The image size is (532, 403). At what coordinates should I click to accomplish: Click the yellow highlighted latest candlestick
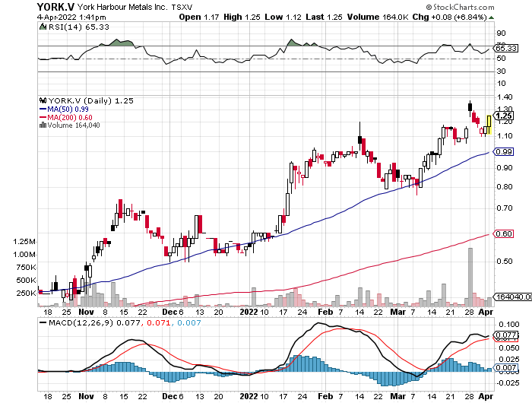[x=489, y=125]
